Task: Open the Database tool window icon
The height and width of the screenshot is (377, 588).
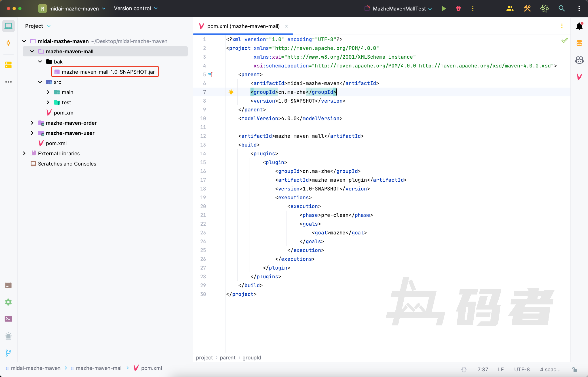Action: click(579, 43)
